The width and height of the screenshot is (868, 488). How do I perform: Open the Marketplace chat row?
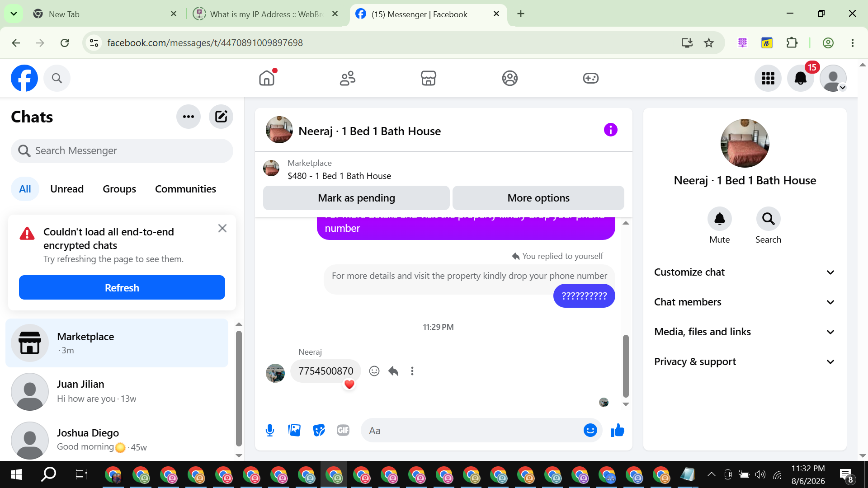click(x=117, y=343)
